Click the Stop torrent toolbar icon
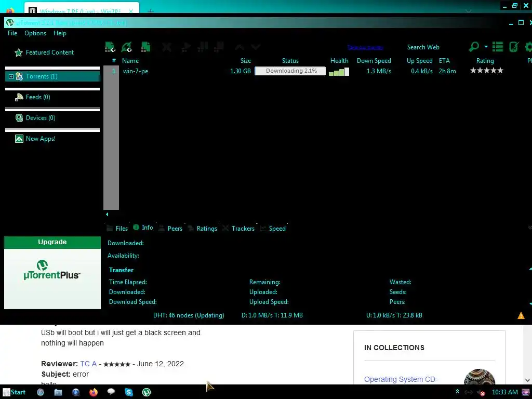 coord(219,47)
